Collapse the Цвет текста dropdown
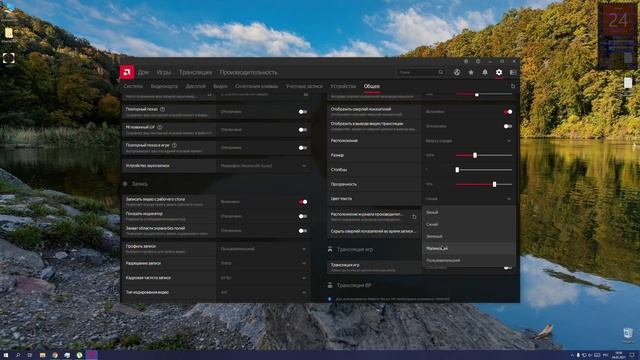The width and height of the screenshot is (640, 360). [469, 199]
